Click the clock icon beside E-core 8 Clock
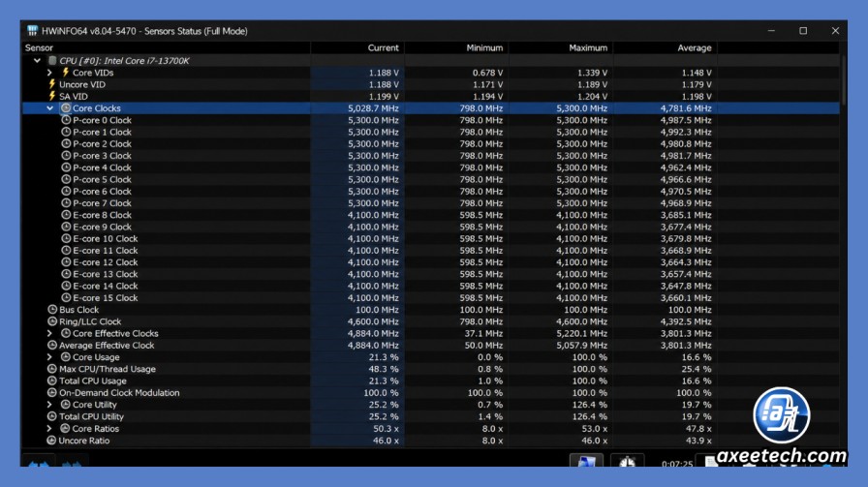 pyautogui.click(x=66, y=215)
